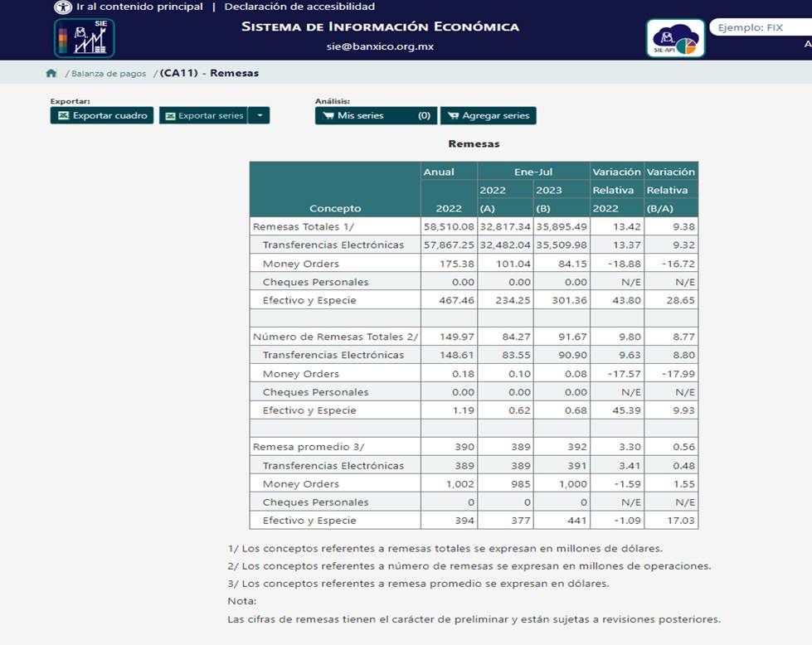Select the Remesa promedio 3/ row label
This screenshot has height=645, width=812.
coord(296,447)
